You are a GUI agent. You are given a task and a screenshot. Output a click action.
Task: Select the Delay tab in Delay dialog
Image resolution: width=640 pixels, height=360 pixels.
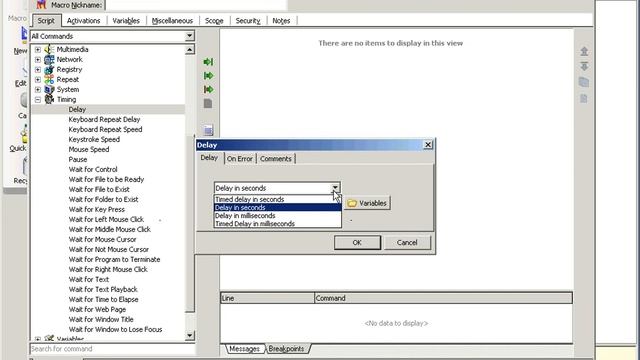point(209,158)
